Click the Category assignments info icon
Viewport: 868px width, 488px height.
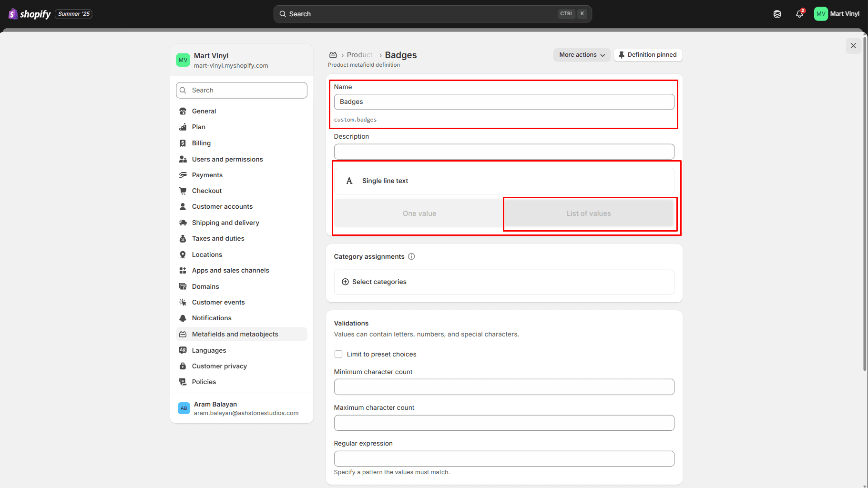(411, 256)
